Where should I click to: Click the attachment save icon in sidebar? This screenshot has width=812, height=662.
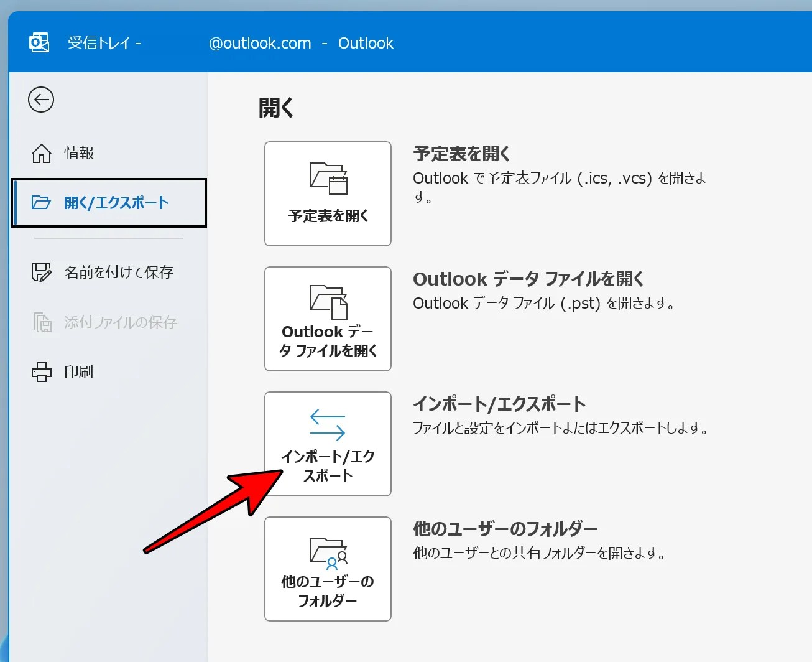click(x=42, y=322)
